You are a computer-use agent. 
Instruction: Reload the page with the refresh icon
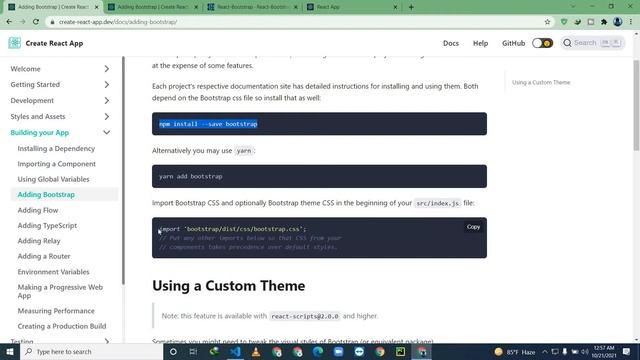point(36,22)
